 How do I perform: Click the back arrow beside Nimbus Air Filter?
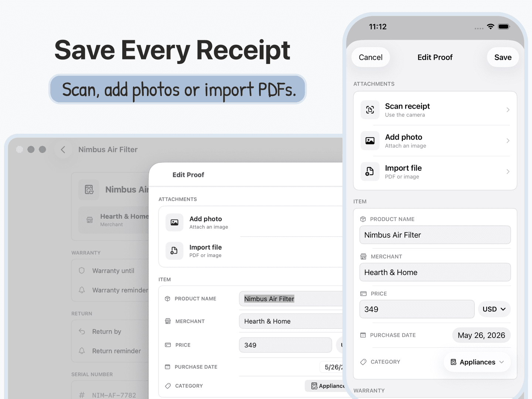[x=63, y=150]
